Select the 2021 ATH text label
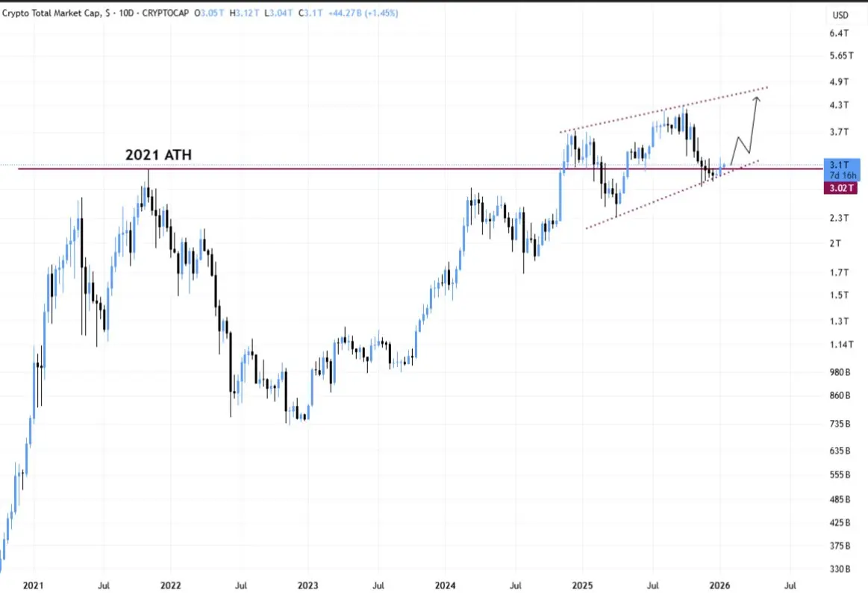The height and width of the screenshot is (593, 868). click(158, 154)
